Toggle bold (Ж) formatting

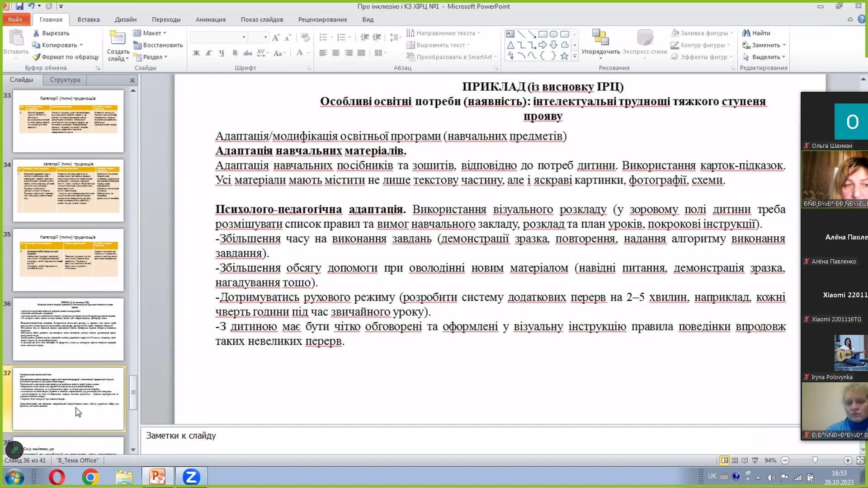coord(196,53)
